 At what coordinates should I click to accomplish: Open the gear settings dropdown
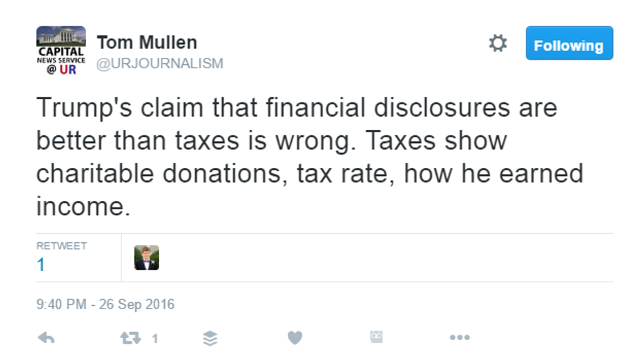click(x=498, y=44)
